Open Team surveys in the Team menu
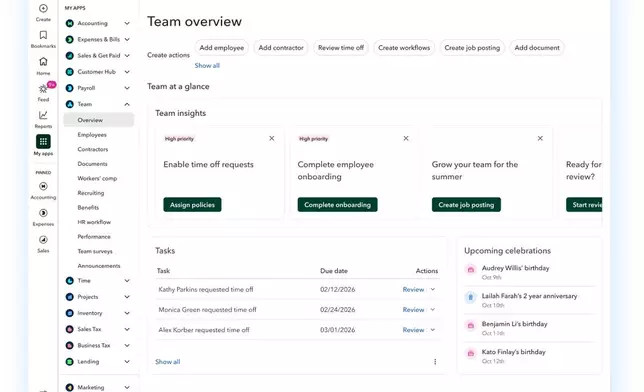 tap(95, 251)
